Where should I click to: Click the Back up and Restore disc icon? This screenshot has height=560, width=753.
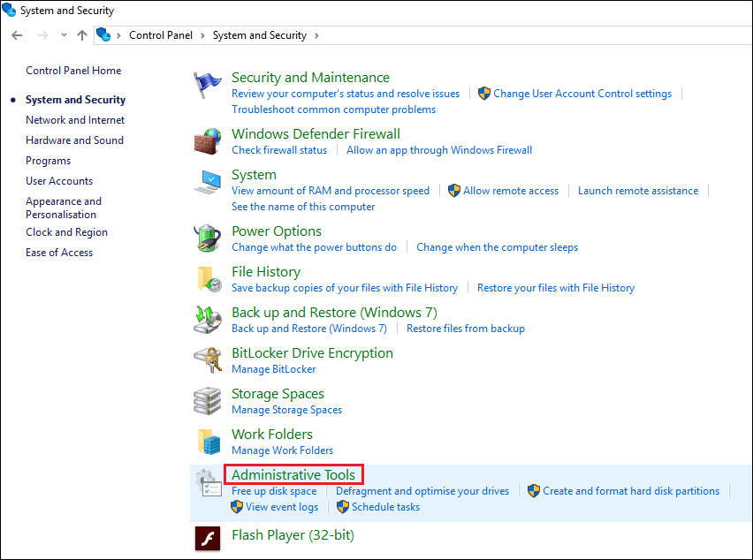coord(208,320)
